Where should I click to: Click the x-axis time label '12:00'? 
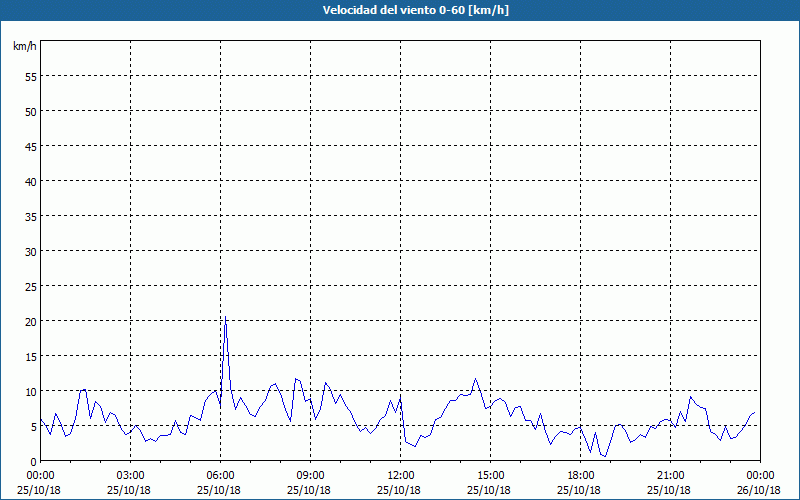401,476
